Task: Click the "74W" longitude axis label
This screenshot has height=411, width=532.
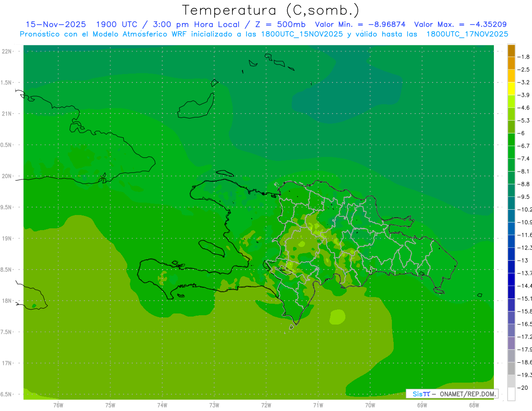Action: click(x=162, y=405)
